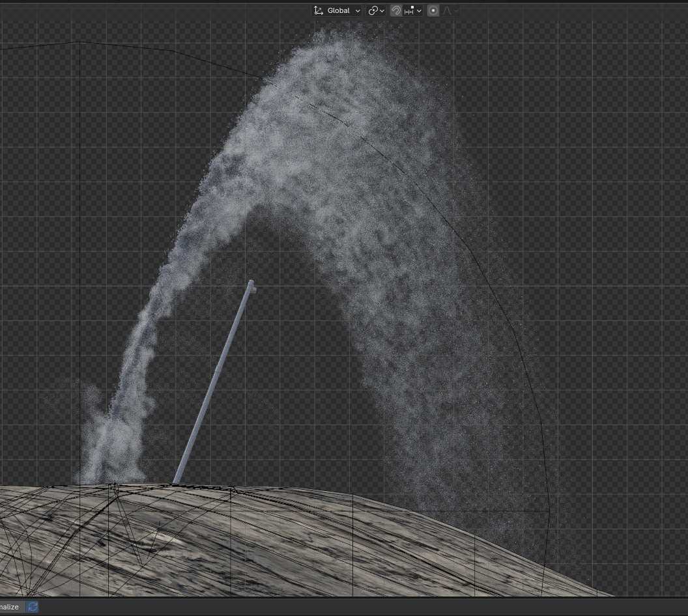The height and width of the screenshot is (616, 688).
Task: Click the pivot point link icon
Action: click(x=373, y=10)
